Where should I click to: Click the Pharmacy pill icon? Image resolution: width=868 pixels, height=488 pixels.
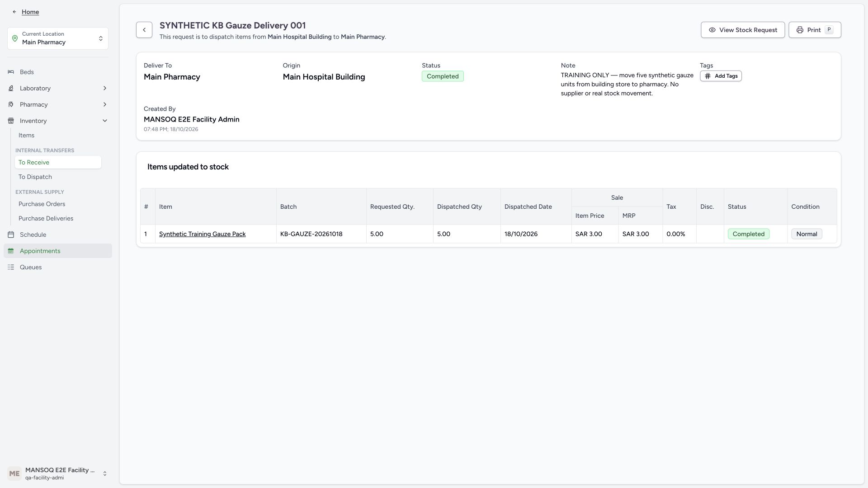click(x=11, y=104)
